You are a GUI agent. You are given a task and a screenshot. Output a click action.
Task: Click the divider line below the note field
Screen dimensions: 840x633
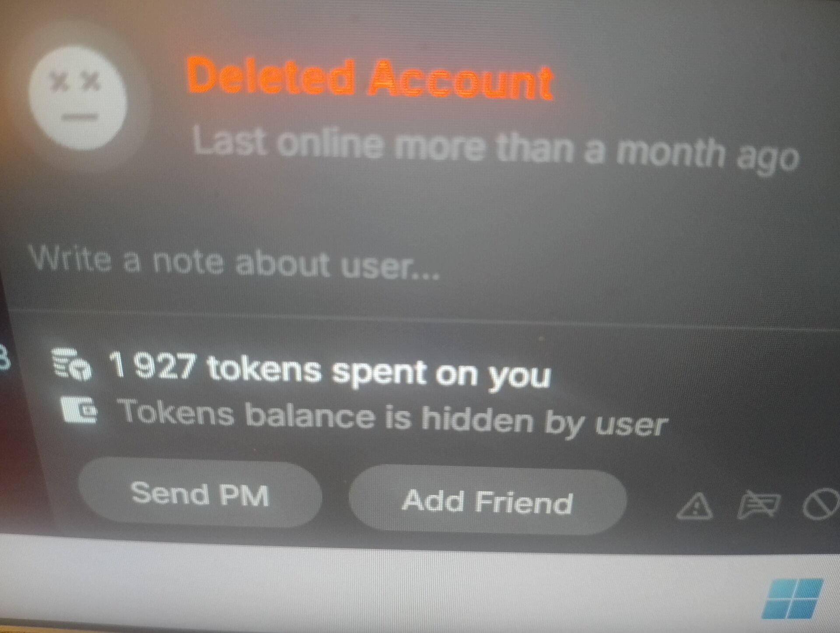coord(420,320)
